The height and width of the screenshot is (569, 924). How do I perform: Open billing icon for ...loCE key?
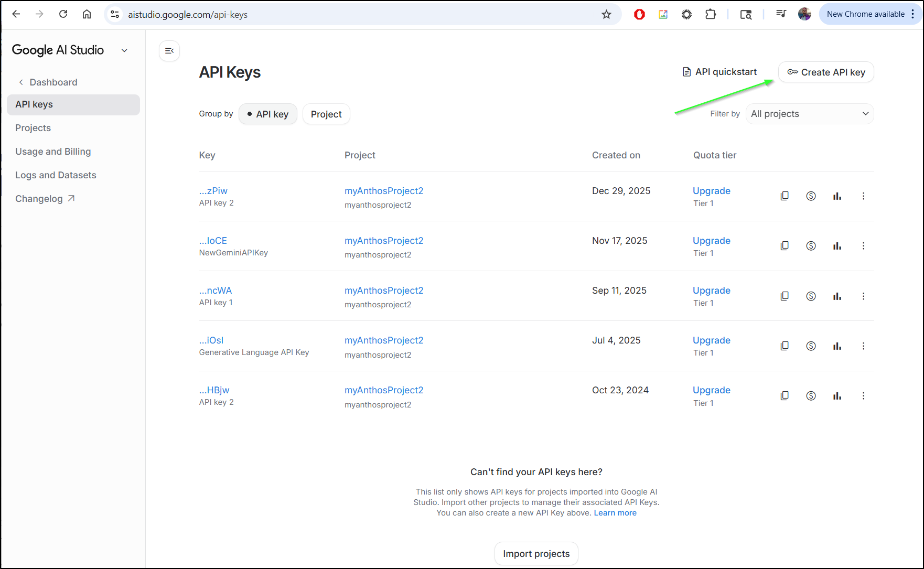click(x=811, y=246)
